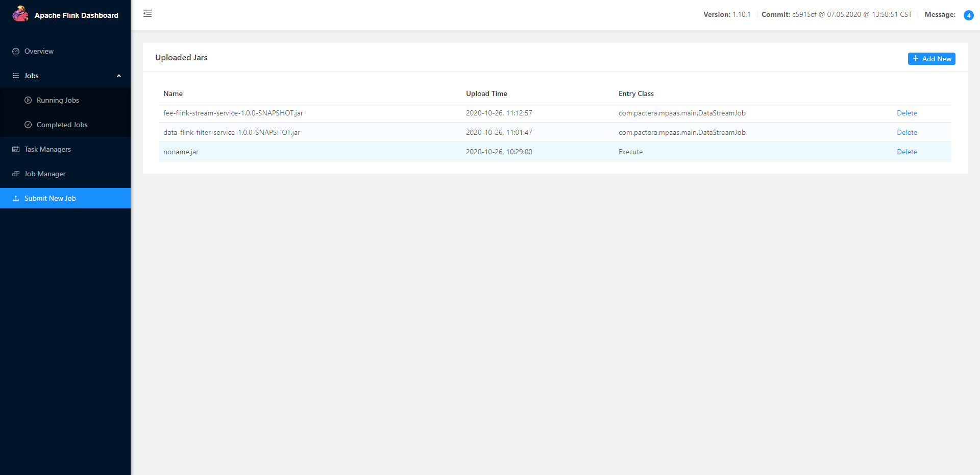Click the Apache Flink squirrel logo
Screen dimensions: 980x475
pos(20,14)
